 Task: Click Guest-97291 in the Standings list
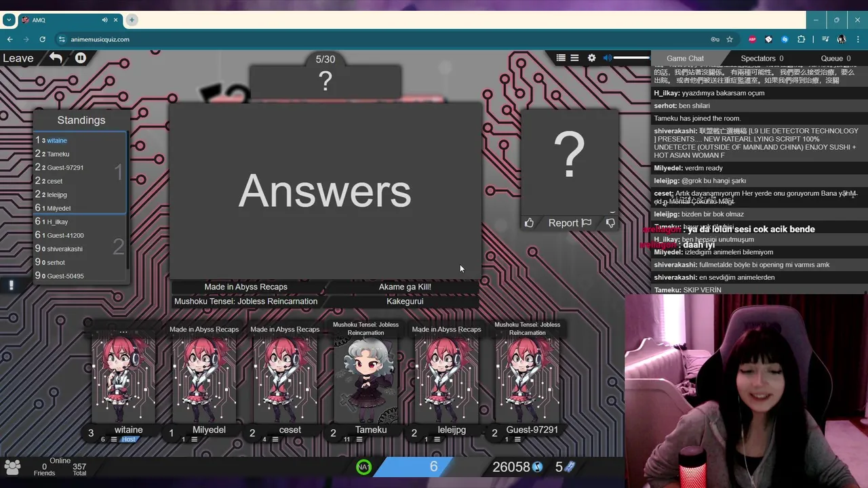tap(65, 167)
